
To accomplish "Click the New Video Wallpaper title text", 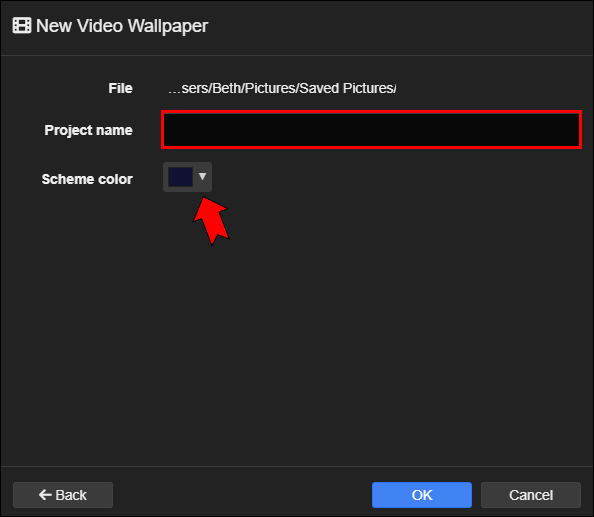I will click(x=122, y=26).
